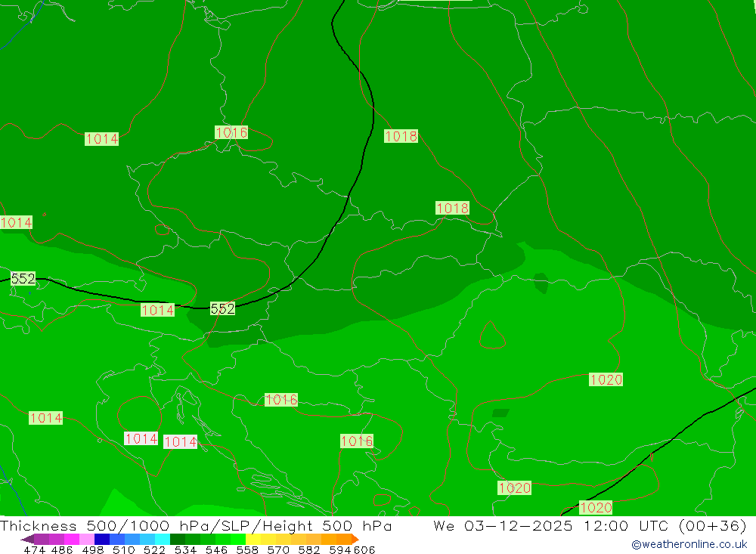
Task: Click the '(00+36)' forecast offset text
Action: (712, 525)
